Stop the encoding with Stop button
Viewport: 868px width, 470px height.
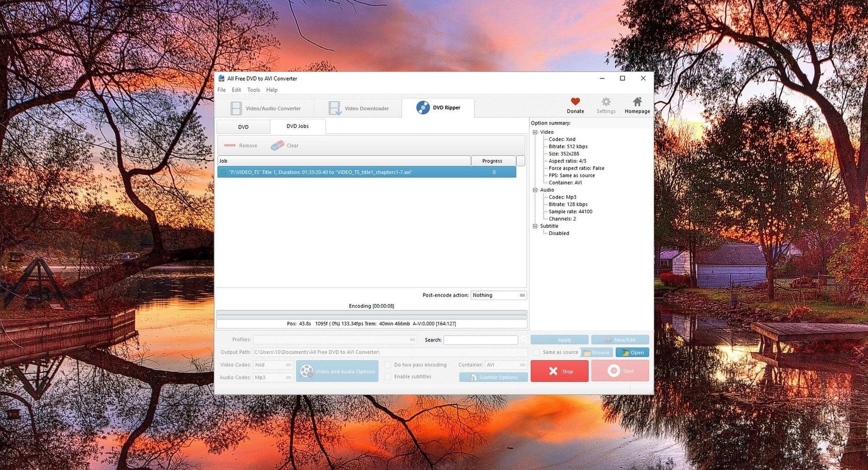(x=559, y=371)
